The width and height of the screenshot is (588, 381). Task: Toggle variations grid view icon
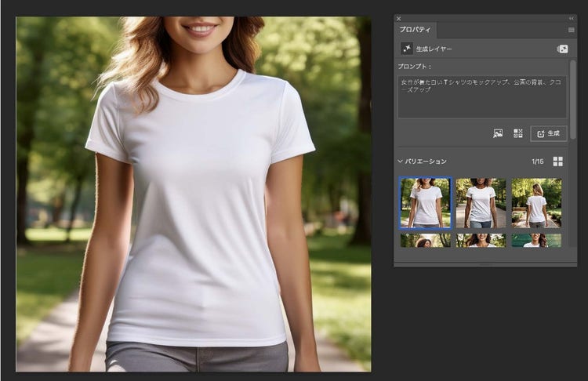[558, 161]
